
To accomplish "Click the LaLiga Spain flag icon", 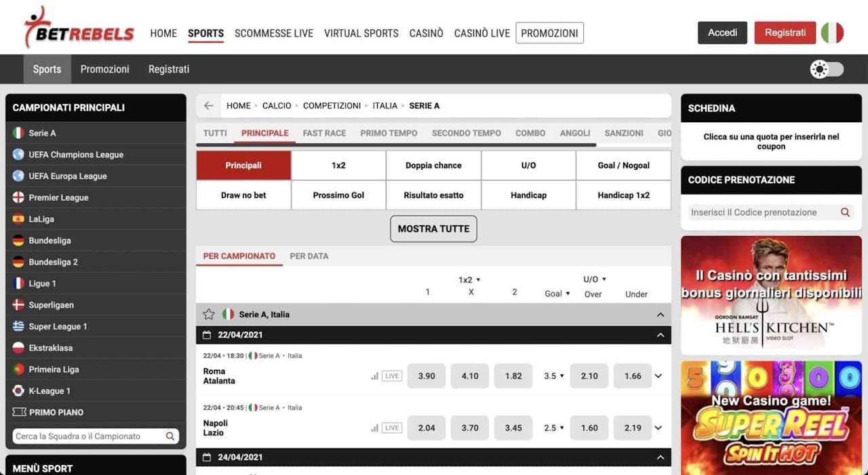I will pos(18,219).
